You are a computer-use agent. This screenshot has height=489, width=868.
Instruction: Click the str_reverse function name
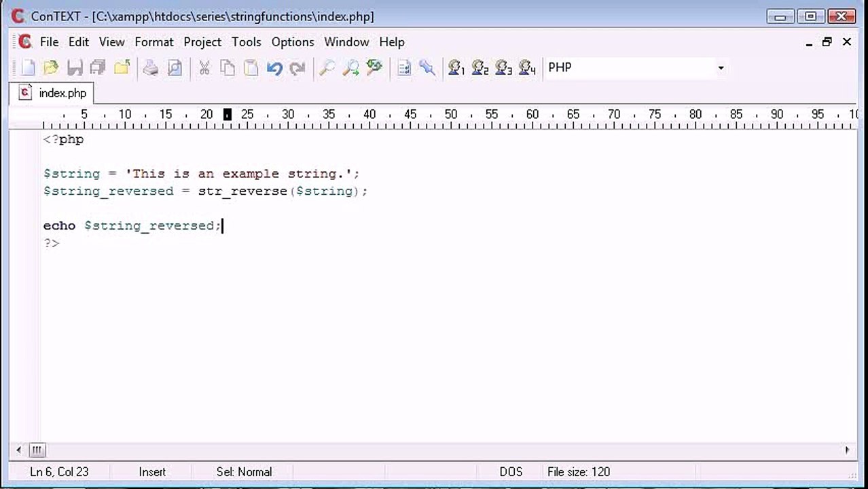242,192
